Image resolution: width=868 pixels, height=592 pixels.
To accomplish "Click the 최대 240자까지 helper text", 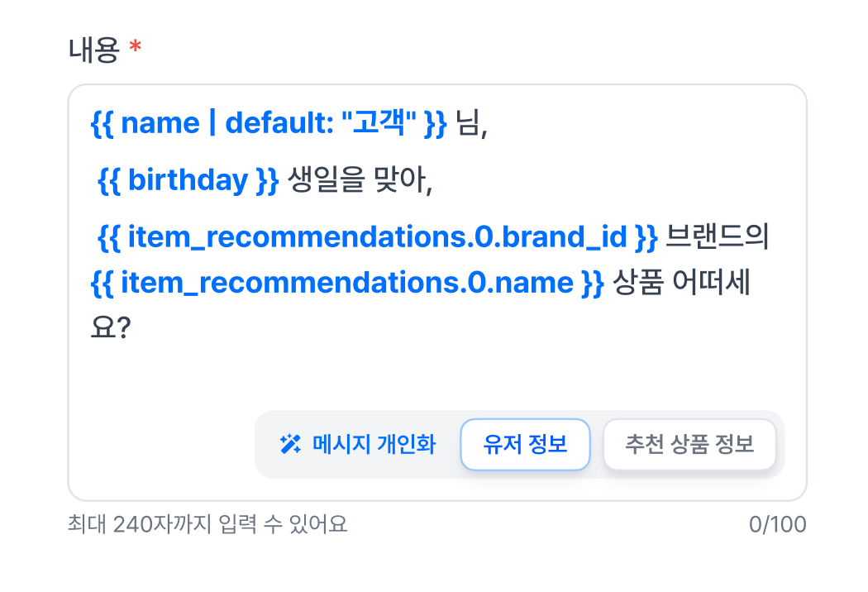I will pos(207,524).
